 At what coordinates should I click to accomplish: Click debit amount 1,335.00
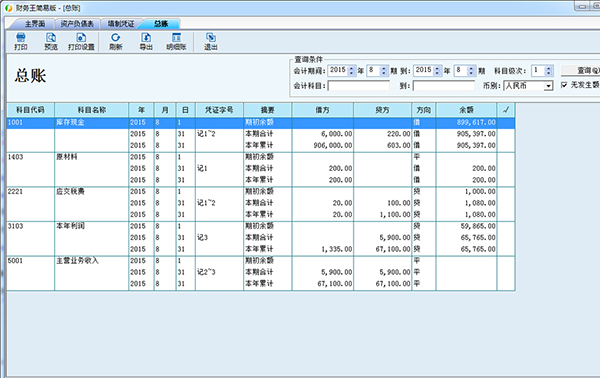[336, 249]
